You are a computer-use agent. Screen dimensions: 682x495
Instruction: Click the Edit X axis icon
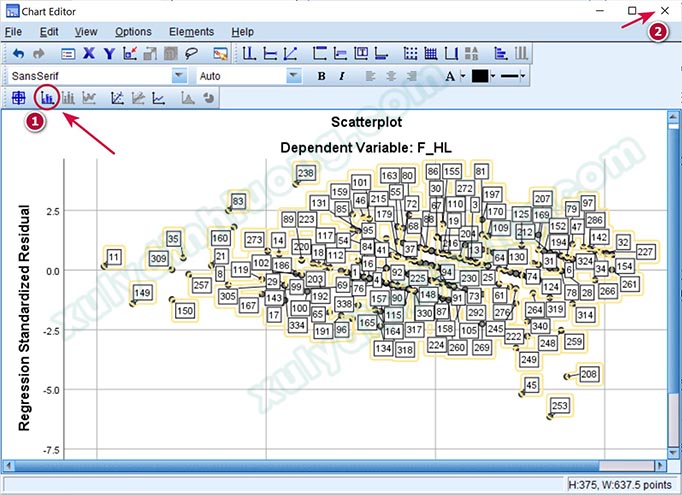[x=89, y=53]
